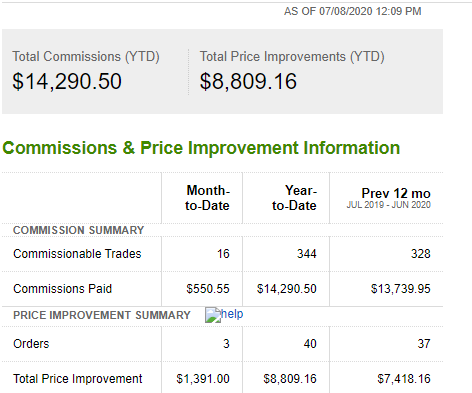This screenshot has width=472, height=393.
Task: Click the COMMISSION SUMMARY section header
Action: (79, 230)
